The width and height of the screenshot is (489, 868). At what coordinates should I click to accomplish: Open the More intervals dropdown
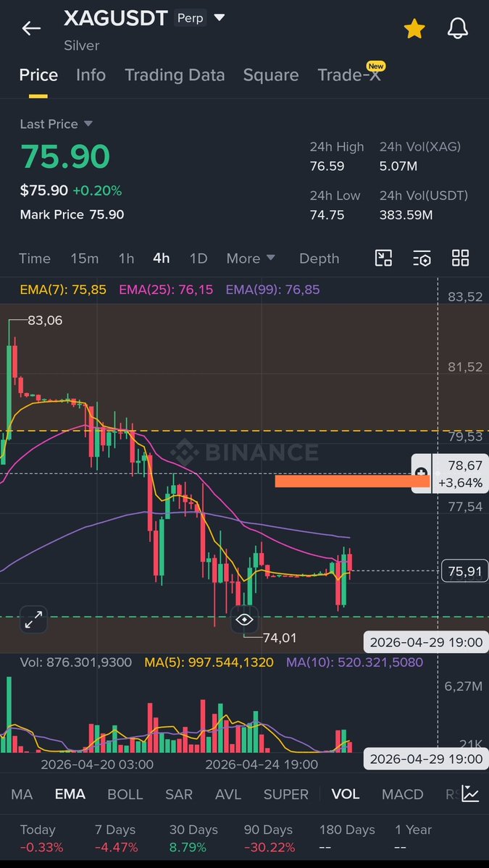tap(251, 258)
